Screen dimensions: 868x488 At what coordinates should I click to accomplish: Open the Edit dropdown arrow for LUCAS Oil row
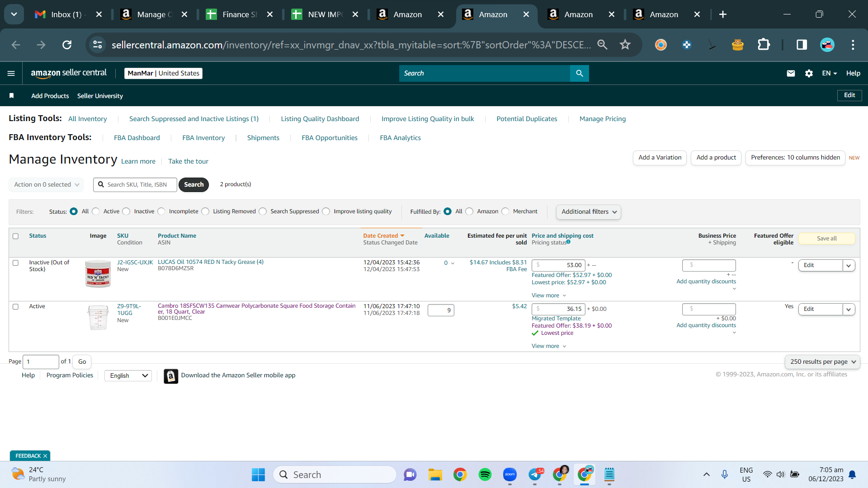coord(849,266)
